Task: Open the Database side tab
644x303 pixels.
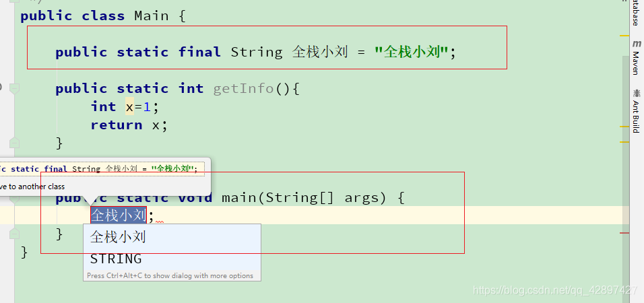Action: click(x=636, y=13)
